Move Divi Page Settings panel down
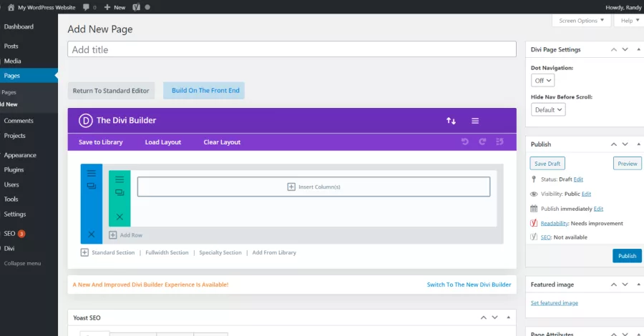The width and height of the screenshot is (644, 336). (625, 49)
